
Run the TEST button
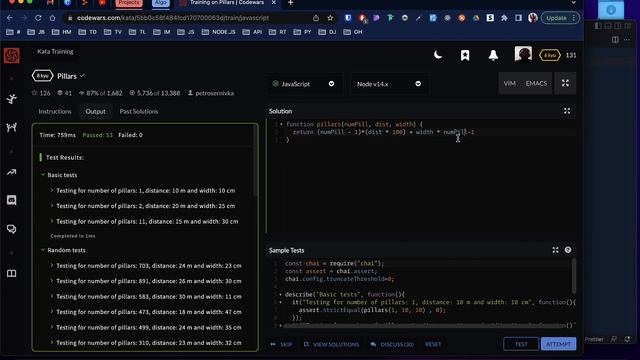[x=521, y=344]
